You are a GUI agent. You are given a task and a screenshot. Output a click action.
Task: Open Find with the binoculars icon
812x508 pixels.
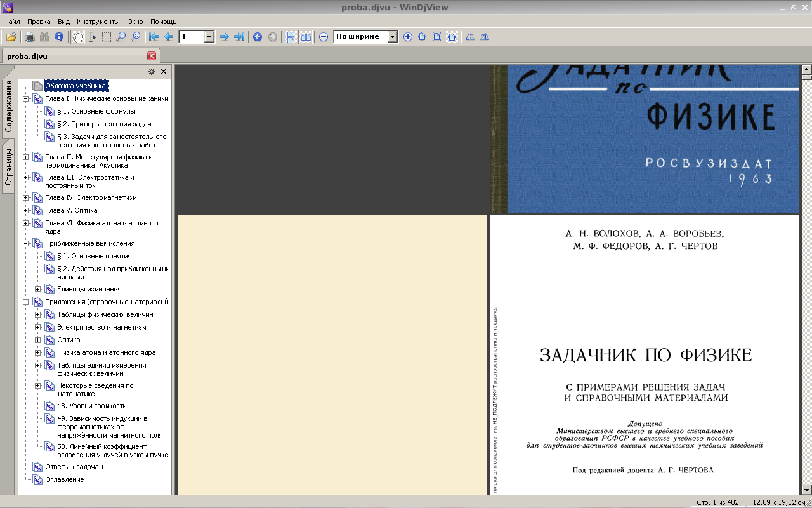(x=44, y=37)
